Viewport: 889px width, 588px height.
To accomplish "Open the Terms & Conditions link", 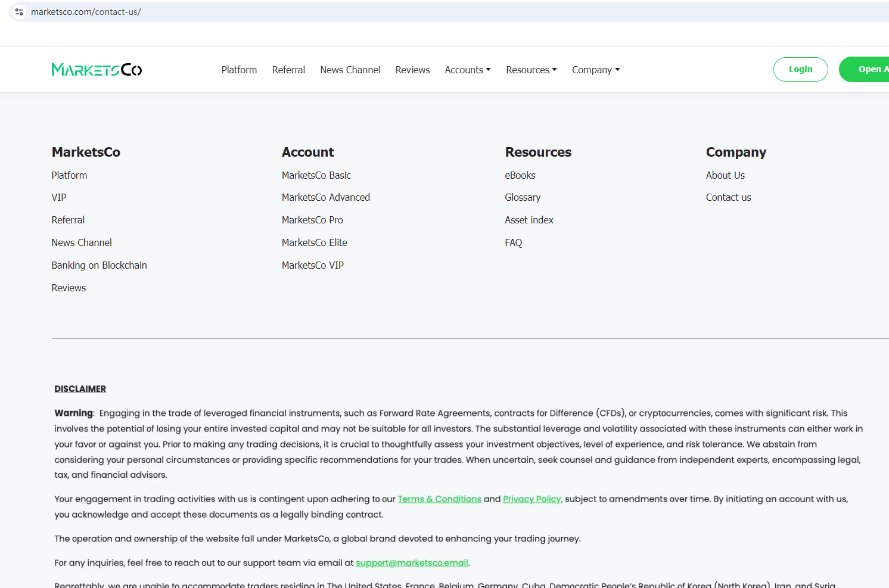I will pos(439,499).
